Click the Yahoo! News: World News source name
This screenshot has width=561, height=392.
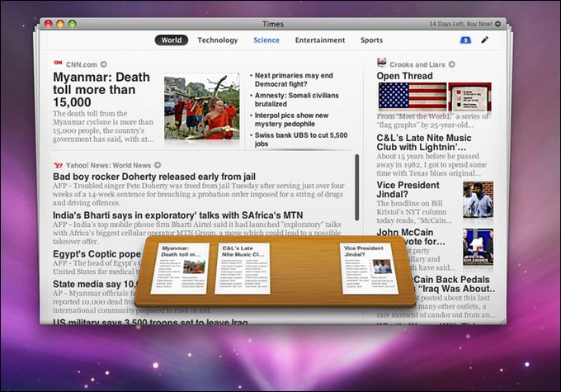tap(108, 165)
